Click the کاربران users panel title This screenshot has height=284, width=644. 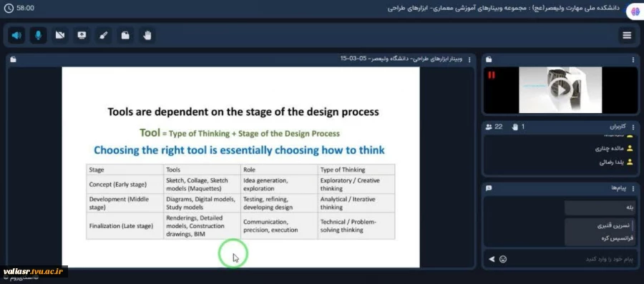[x=618, y=127]
